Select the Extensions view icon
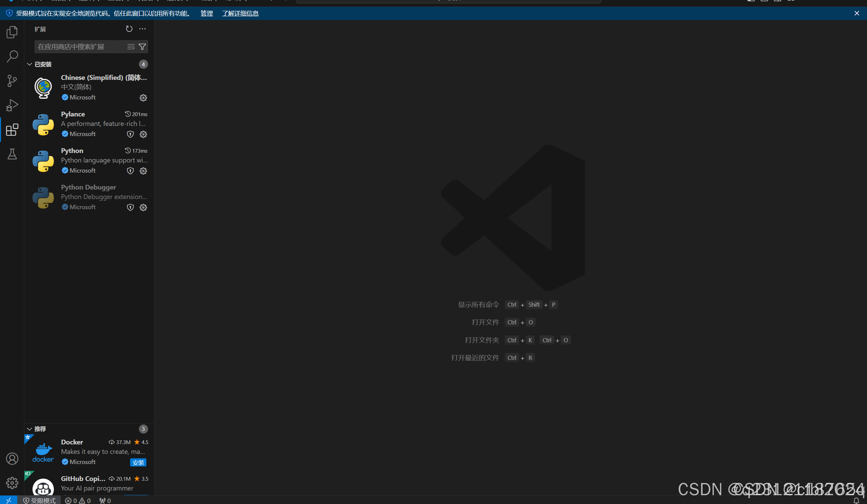867x504 pixels. (12, 130)
